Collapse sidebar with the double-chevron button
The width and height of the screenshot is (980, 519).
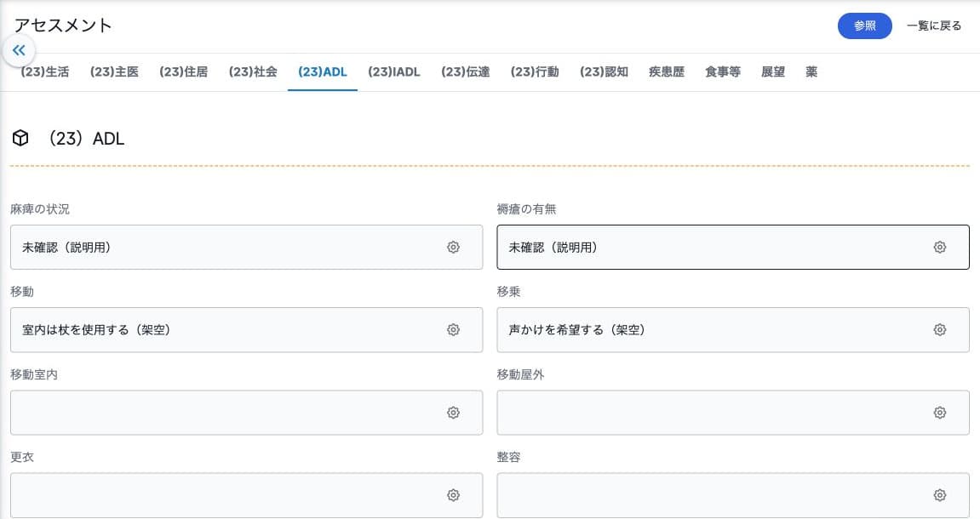[19, 50]
